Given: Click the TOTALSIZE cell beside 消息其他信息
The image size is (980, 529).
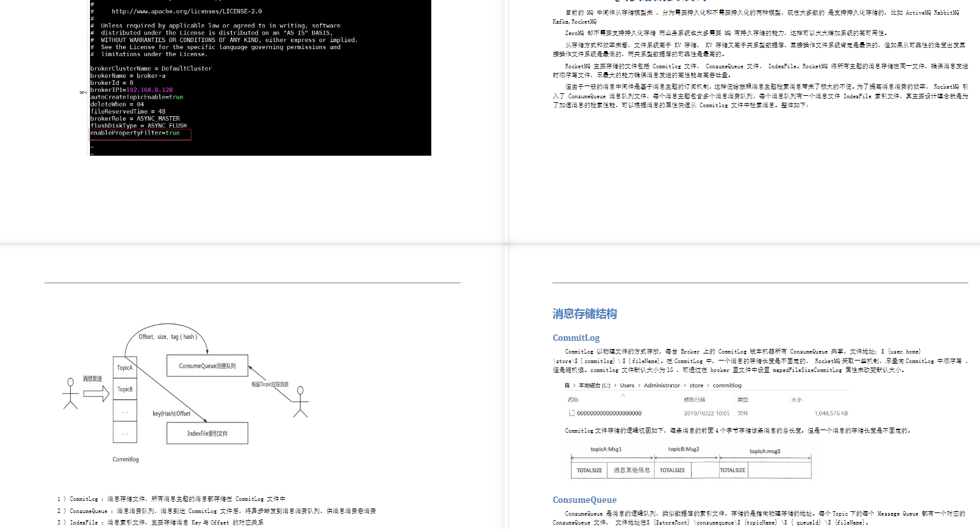Looking at the screenshot, I should tap(590, 470).
